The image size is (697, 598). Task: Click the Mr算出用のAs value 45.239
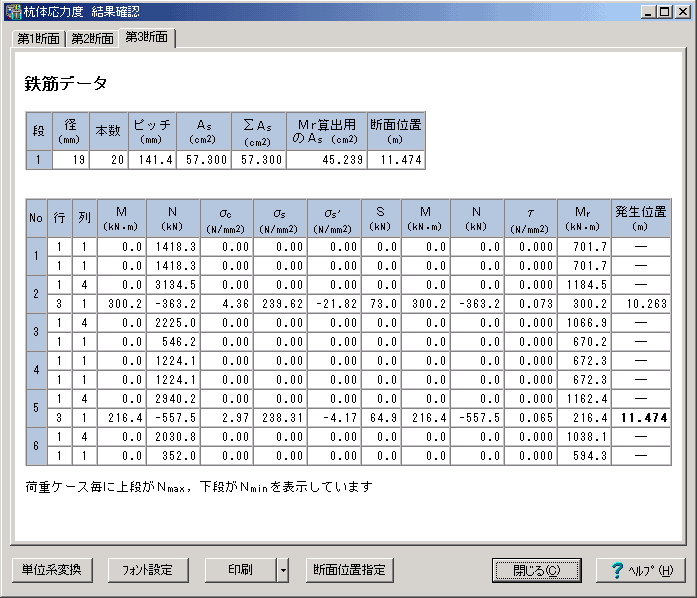pyautogui.click(x=326, y=160)
